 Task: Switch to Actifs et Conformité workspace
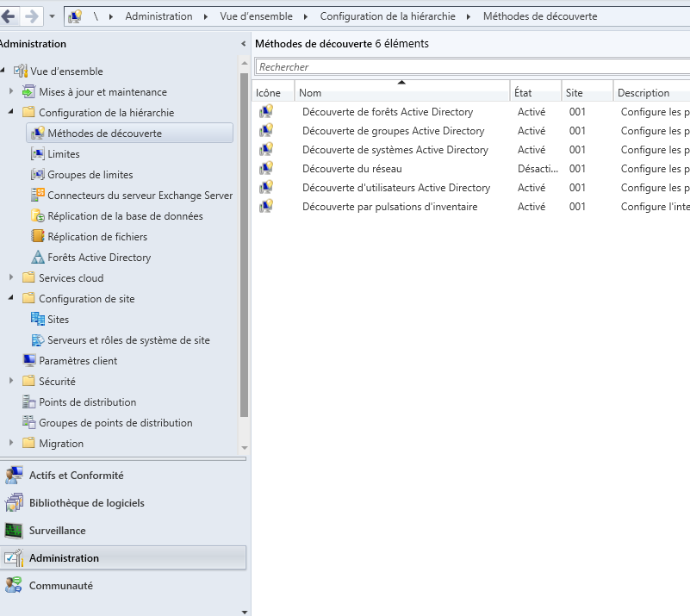coord(76,476)
